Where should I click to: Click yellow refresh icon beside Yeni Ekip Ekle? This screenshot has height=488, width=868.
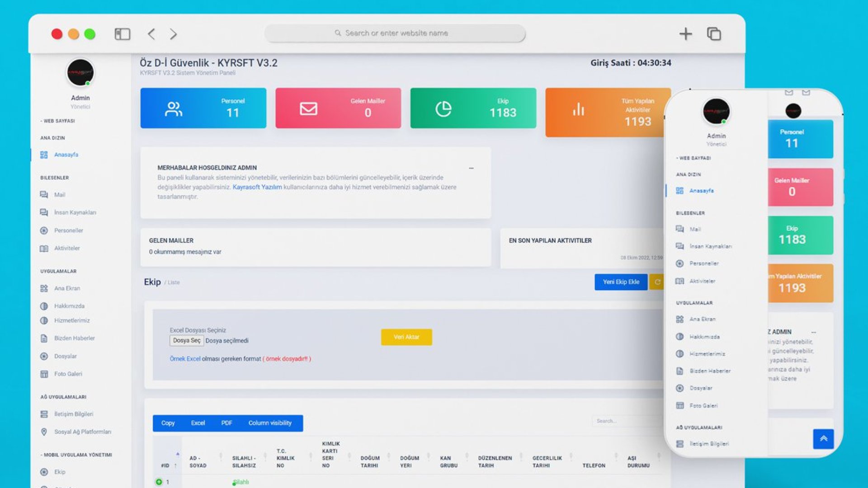click(x=657, y=282)
